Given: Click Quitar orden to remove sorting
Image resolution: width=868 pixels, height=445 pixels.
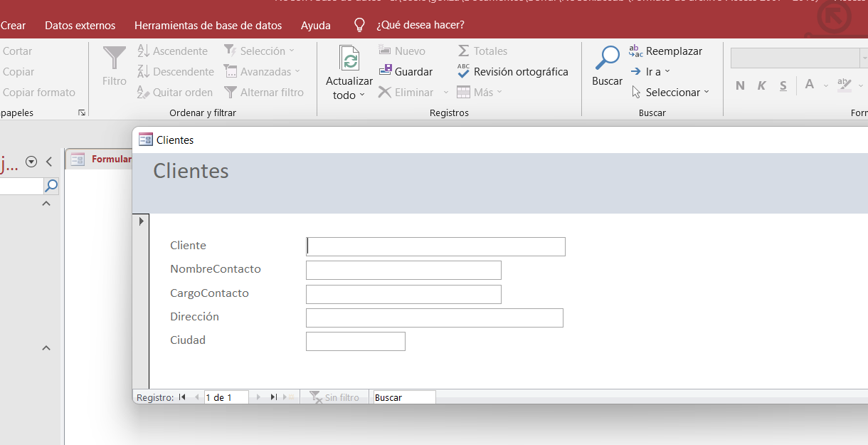Looking at the screenshot, I should click(x=176, y=92).
